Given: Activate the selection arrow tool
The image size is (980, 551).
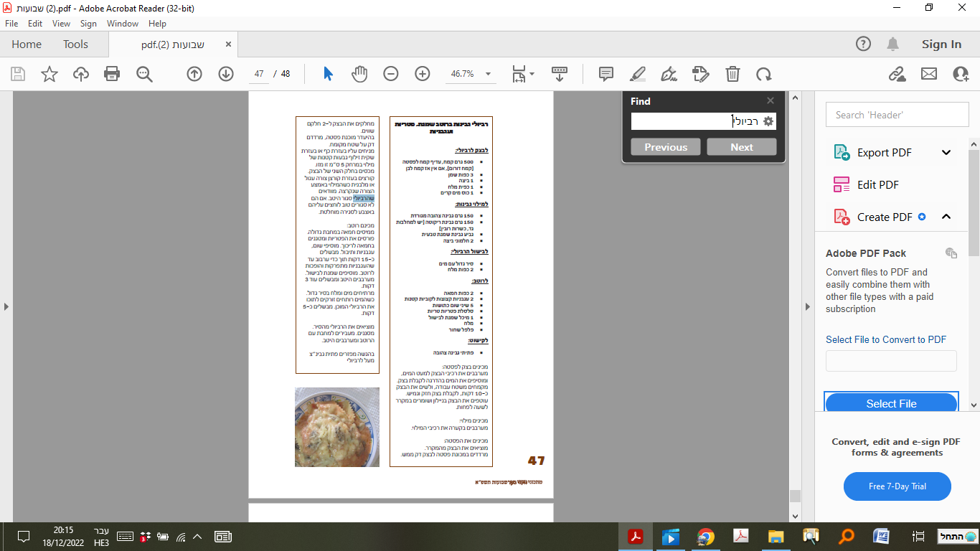Looking at the screenshot, I should click(x=328, y=74).
